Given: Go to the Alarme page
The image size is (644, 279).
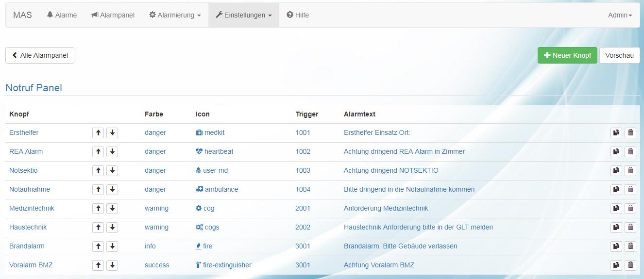Looking at the screenshot, I should click(x=62, y=15).
